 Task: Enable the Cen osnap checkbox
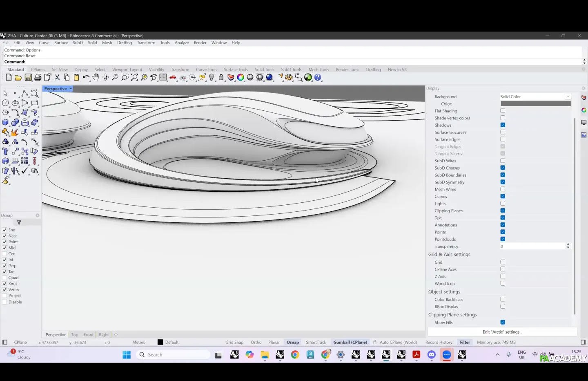[x=4, y=254]
